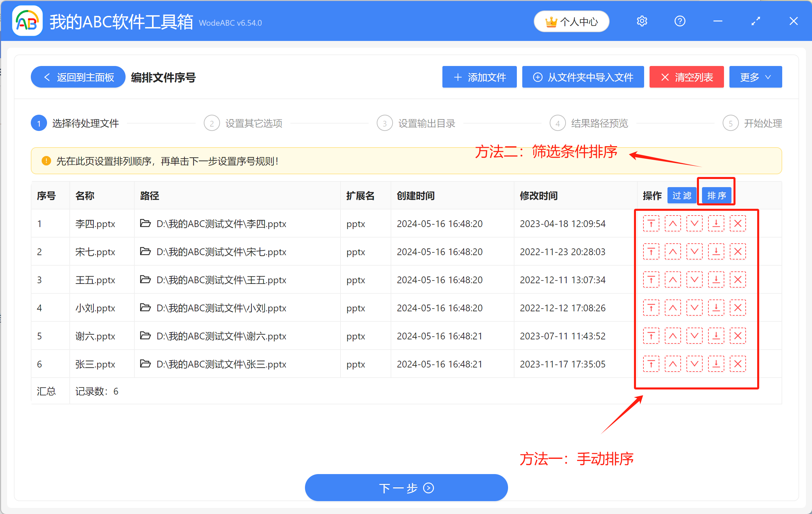Remove 谢六.pptx from the list
This screenshot has height=514, width=812.
point(738,336)
